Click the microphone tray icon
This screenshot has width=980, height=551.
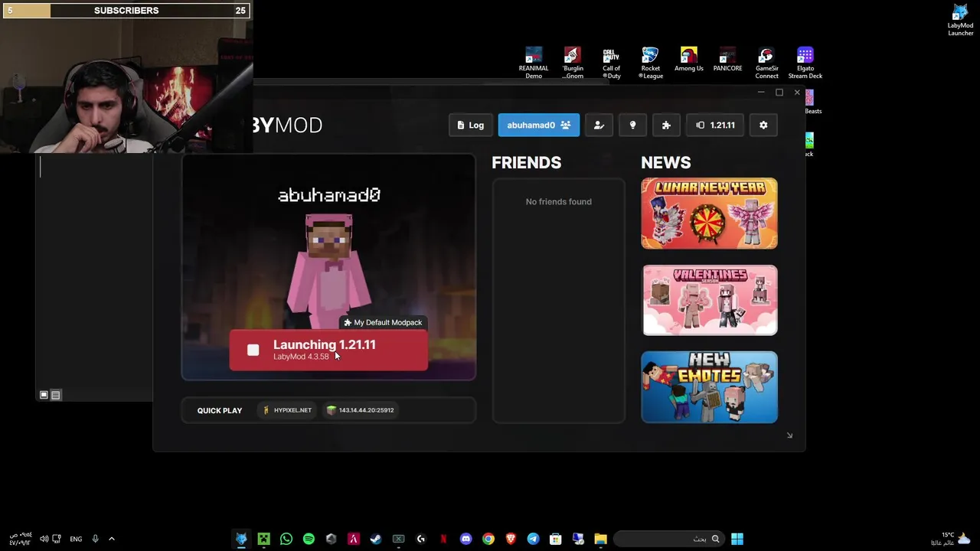(x=95, y=539)
